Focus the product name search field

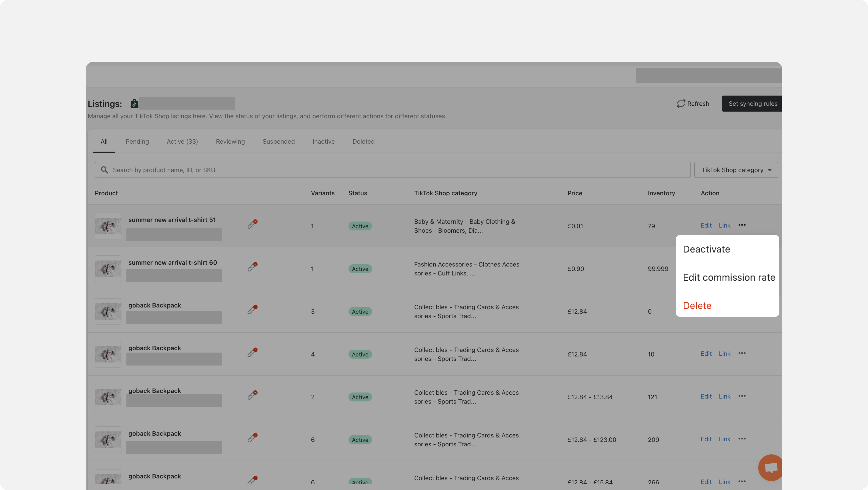point(392,170)
